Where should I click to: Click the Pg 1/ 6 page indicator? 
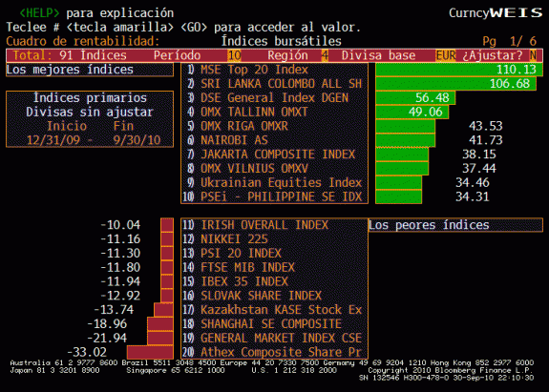pos(510,41)
